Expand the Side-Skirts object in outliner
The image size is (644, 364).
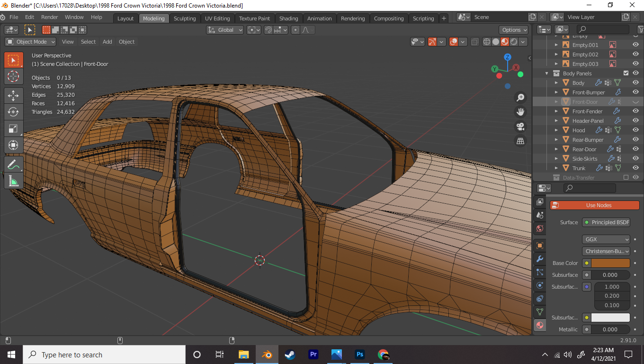(x=556, y=159)
